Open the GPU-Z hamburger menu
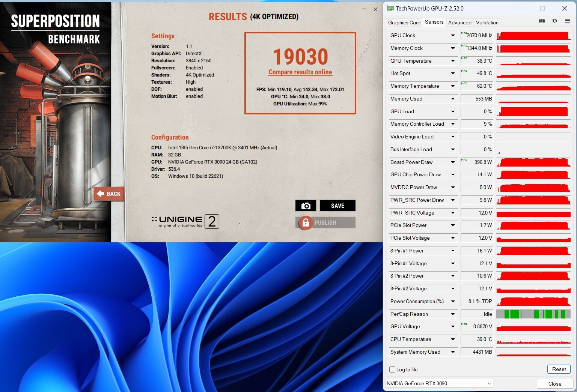The height and width of the screenshot is (392, 577). pos(567,21)
